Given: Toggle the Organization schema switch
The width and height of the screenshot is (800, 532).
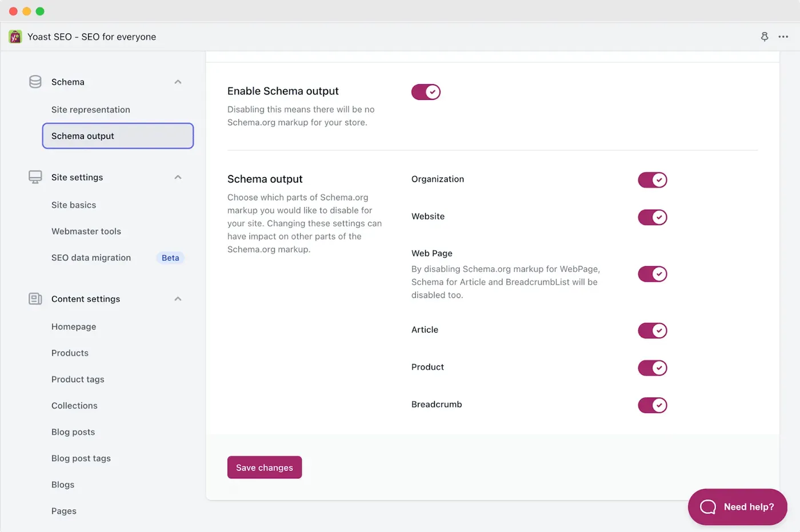Looking at the screenshot, I should click(x=653, y=180).
